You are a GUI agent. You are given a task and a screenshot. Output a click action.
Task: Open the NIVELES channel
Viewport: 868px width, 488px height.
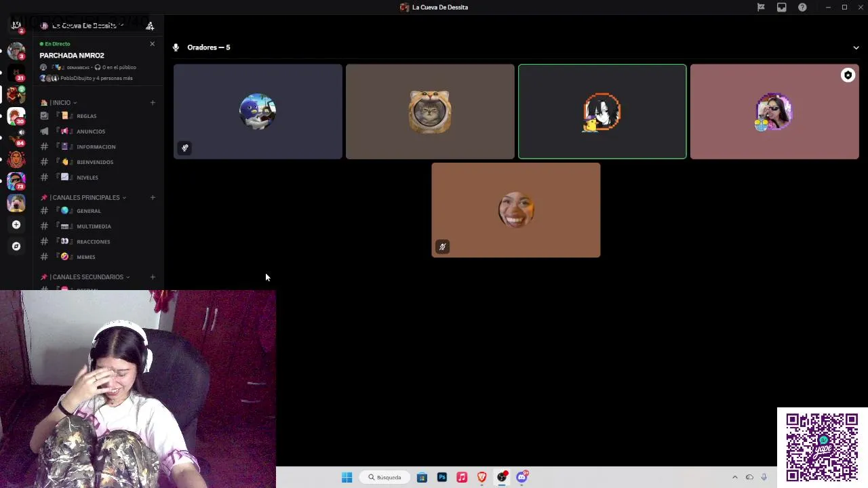click(x=98, y=177)
